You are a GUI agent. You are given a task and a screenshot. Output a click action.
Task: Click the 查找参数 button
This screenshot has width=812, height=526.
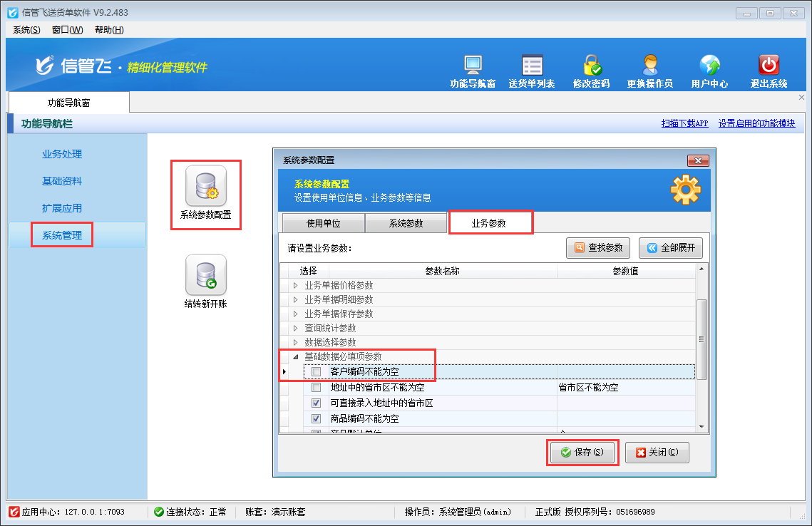pyautogui.click(x=598, y=248)
